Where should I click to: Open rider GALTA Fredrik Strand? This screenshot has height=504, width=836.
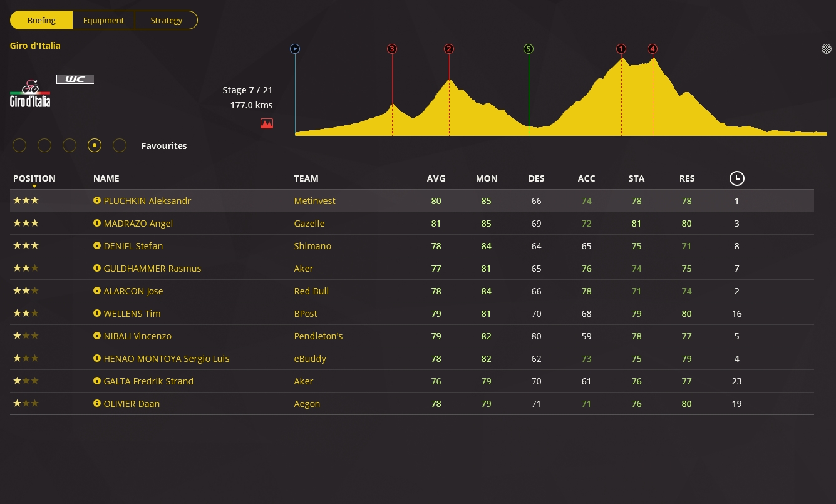click(x=148, y=381)
